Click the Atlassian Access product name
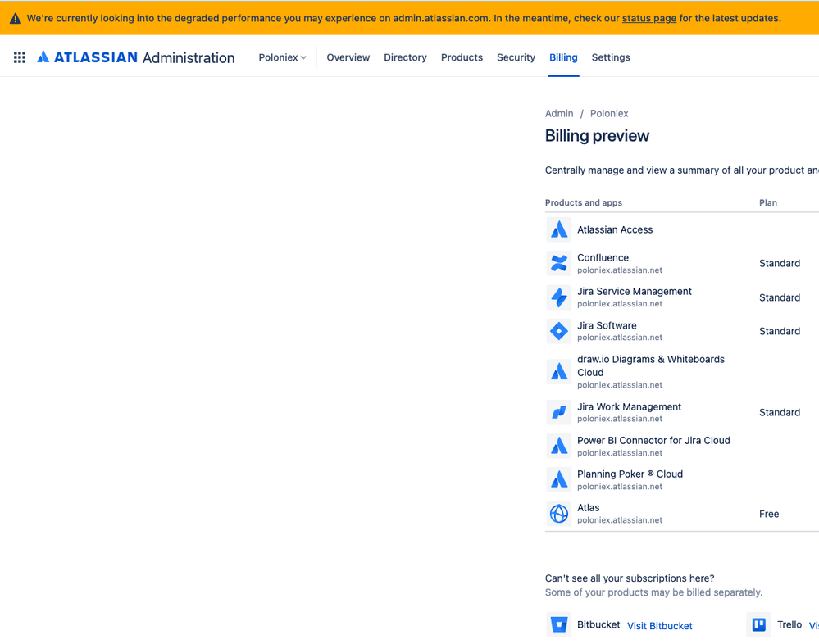The image size is (819, 644). pos(615,229)
